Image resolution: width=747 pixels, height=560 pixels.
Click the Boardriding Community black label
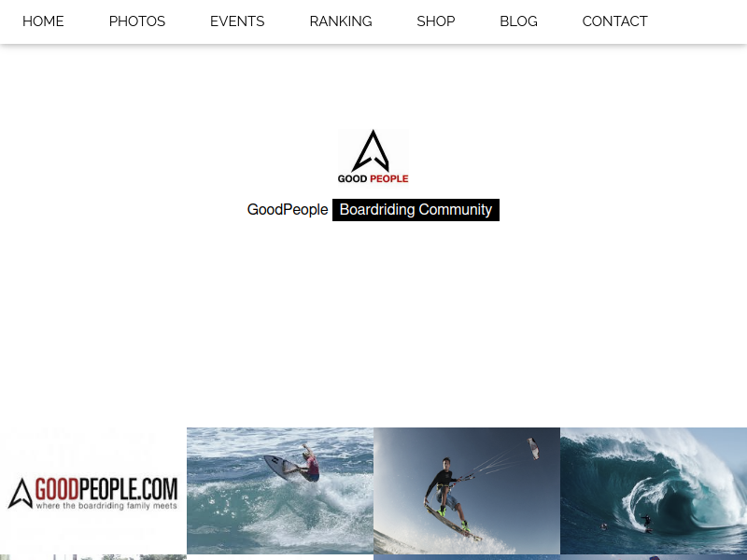pos(416,210)
